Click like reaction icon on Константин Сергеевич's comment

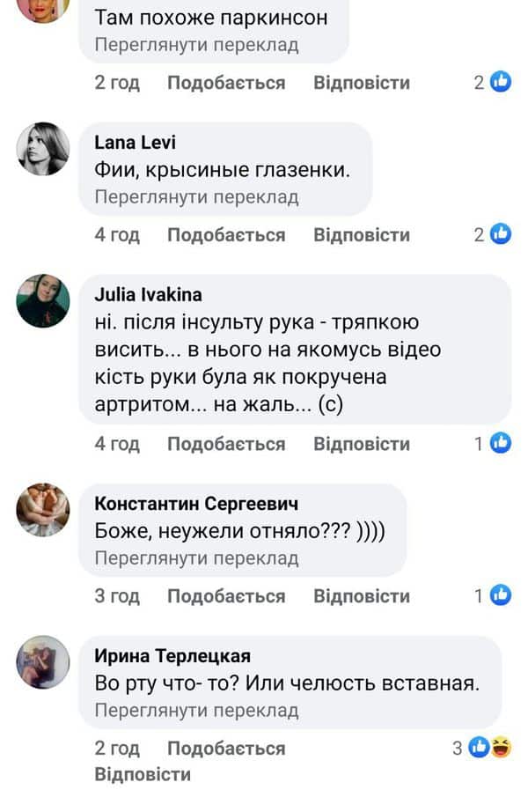(x=501, y=595)
